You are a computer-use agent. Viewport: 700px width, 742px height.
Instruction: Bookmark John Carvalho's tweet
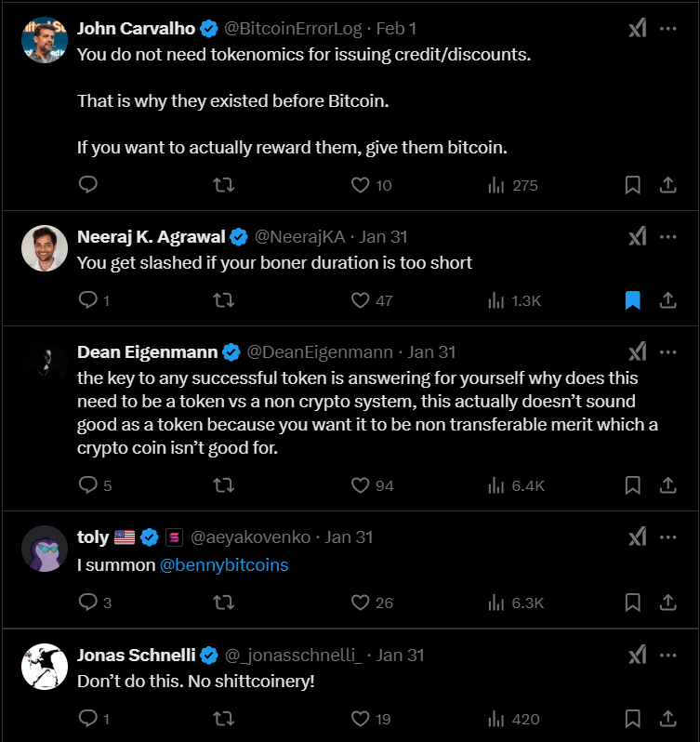[632, 185]
